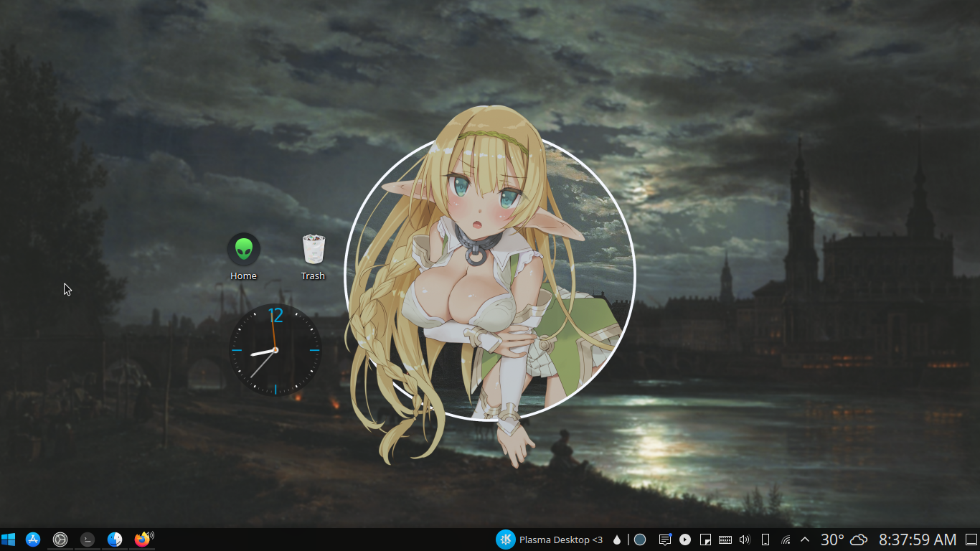Click the analog clock widget

(x=275, y=350)
